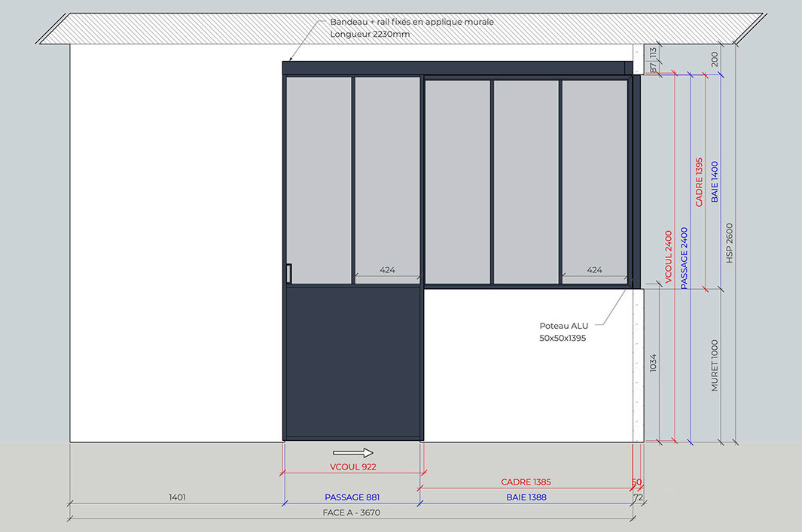Select the '50x50x1395' post size text
This screenshot has height=532, width=802.
(x=563, y=338)
